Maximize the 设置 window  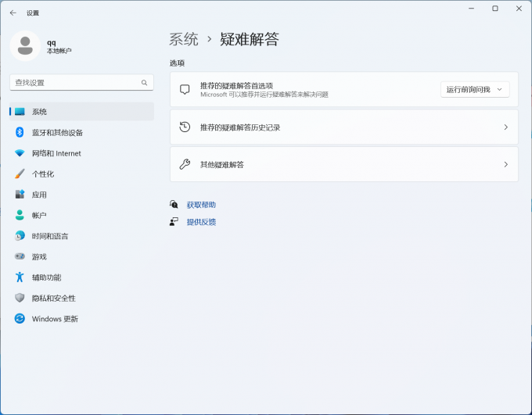pyautogui.click(x=495, y=9)
